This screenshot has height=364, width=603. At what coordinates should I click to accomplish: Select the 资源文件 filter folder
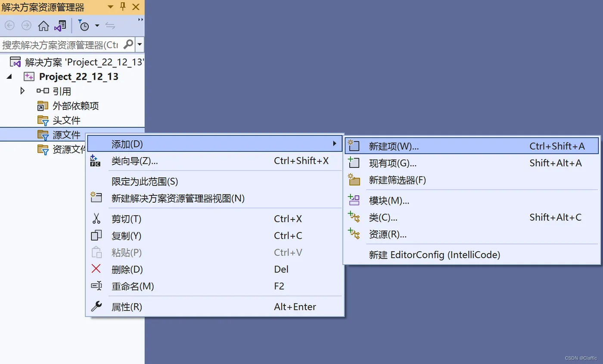click(69, 149)
